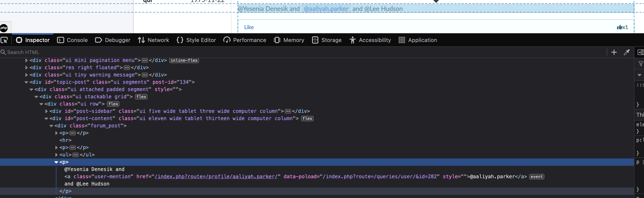Switch to the Style Editor tab

196,40
